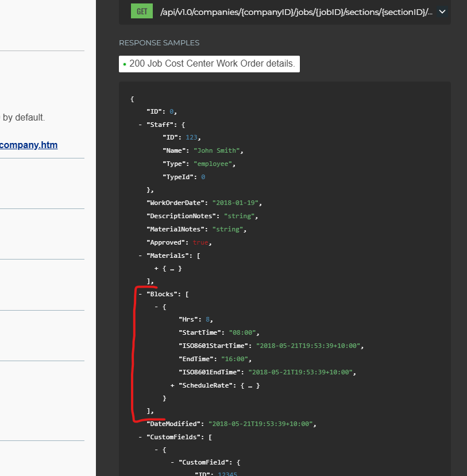Select the 200 Job Cost Center Work Order details tab
Screen dimensions: 467x476
pos(209,64)
